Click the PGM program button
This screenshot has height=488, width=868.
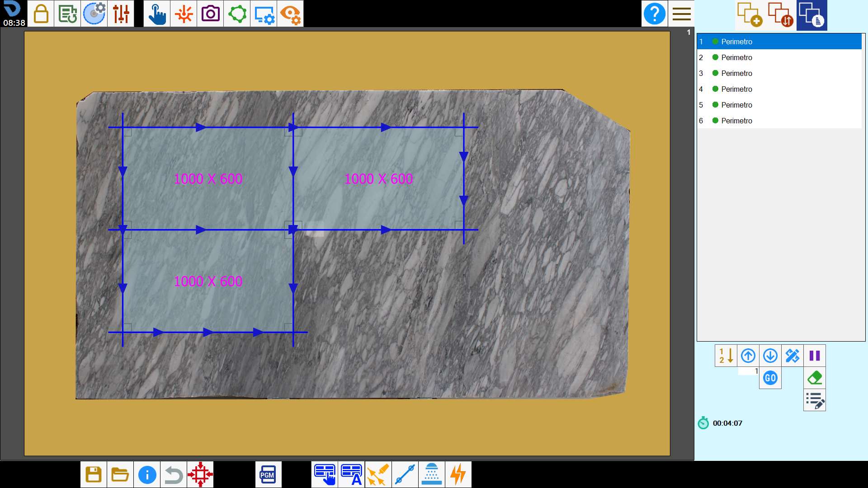click(x=268, y=474)
